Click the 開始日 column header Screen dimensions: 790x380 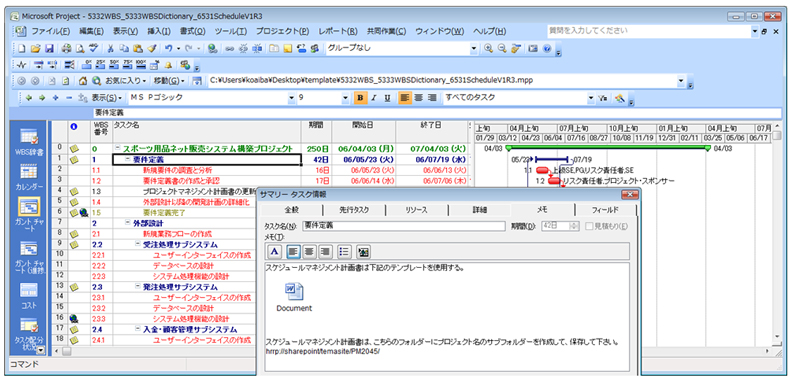coord(363,131)
